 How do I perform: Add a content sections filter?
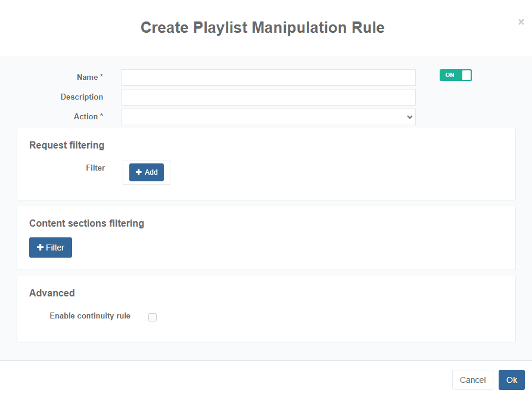coord(50,247)
